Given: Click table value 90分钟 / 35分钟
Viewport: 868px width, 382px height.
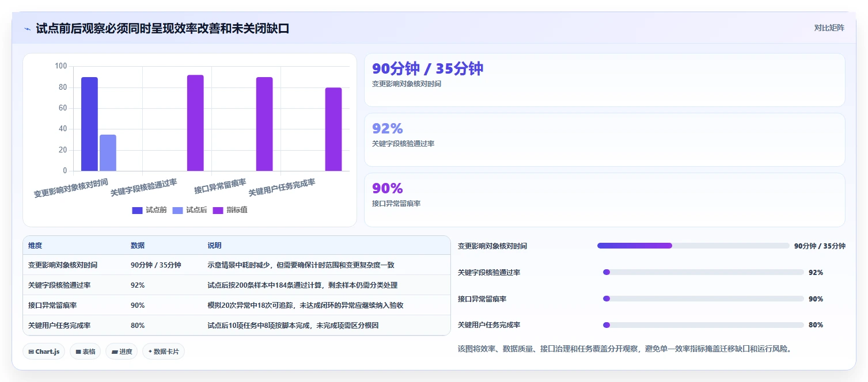Looking at the screenshot, I should [156, 265].
